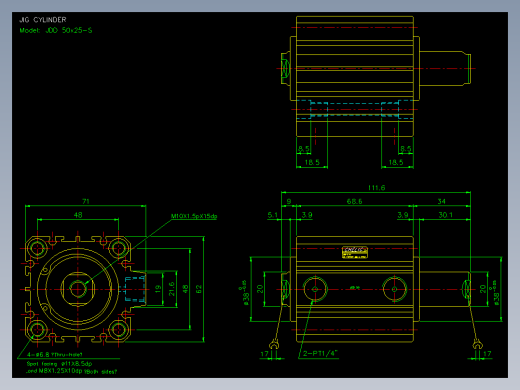Screen dimensions: 520x390
Task: Select the 71 width dimension
Action: pos(86,201)
